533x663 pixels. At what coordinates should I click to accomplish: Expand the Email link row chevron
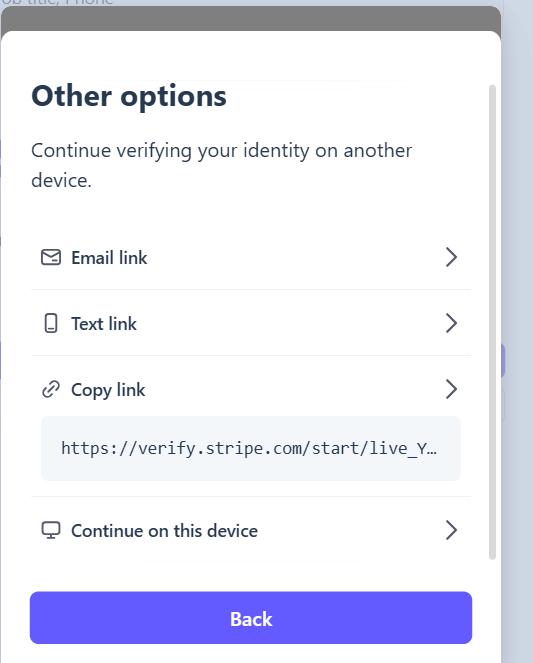coord(451,257)
